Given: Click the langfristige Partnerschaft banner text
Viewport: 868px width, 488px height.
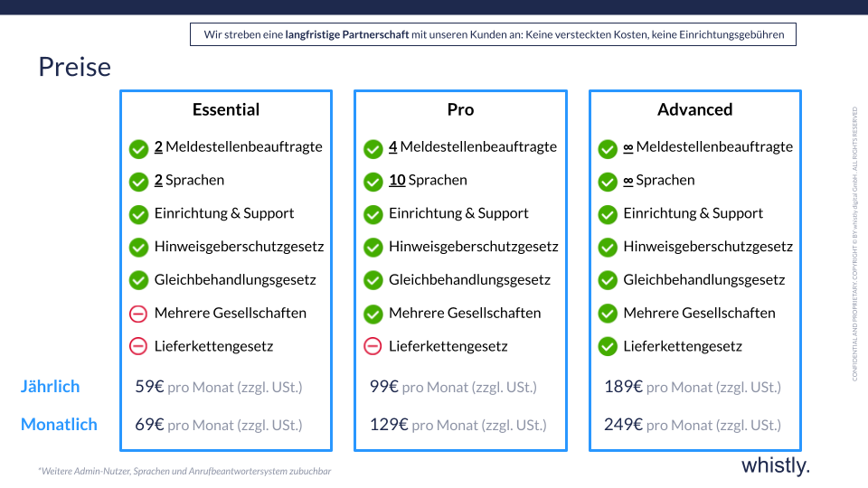Looking at the screenshot, I should click(x=493, y=35).
